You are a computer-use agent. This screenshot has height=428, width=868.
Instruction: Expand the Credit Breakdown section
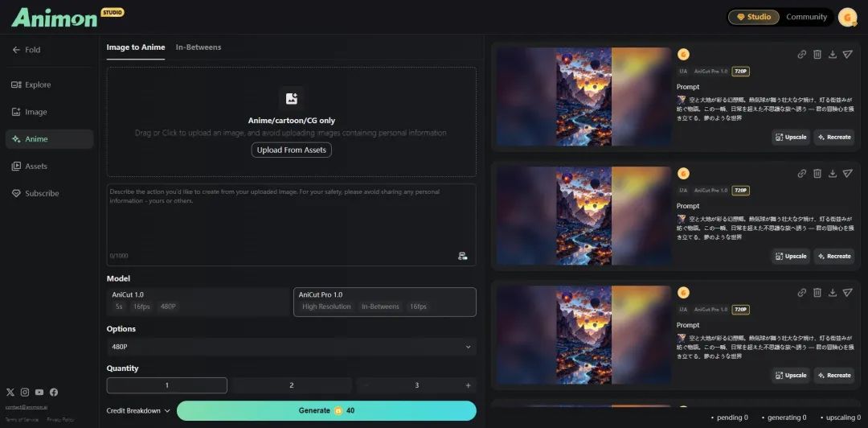coord(138,411)
